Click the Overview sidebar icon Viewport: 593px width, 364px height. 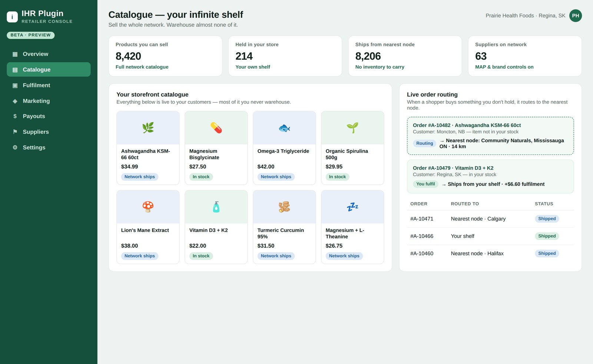(15, 54)
